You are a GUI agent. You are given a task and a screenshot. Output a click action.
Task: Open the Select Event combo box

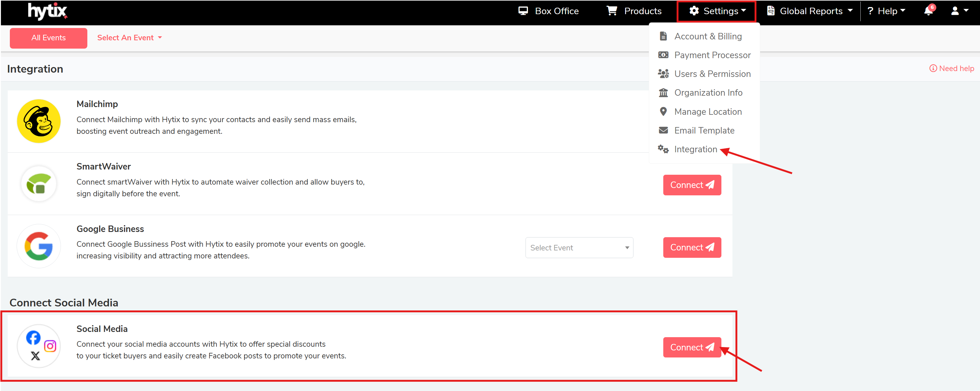(x=579, y=248)
